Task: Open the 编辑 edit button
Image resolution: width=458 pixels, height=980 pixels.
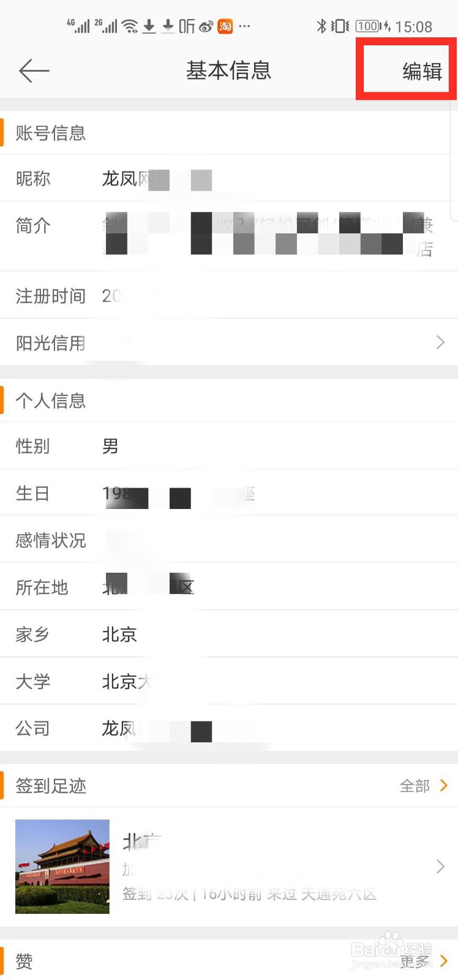Action: (422, 72)
